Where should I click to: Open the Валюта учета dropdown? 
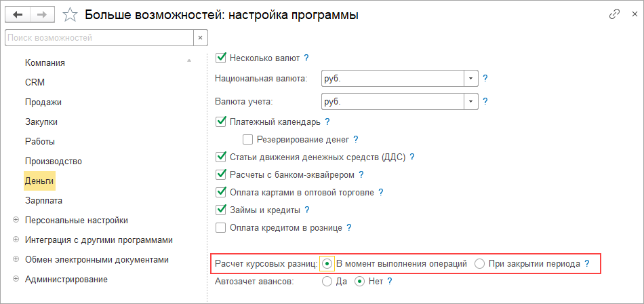(471, 102)
